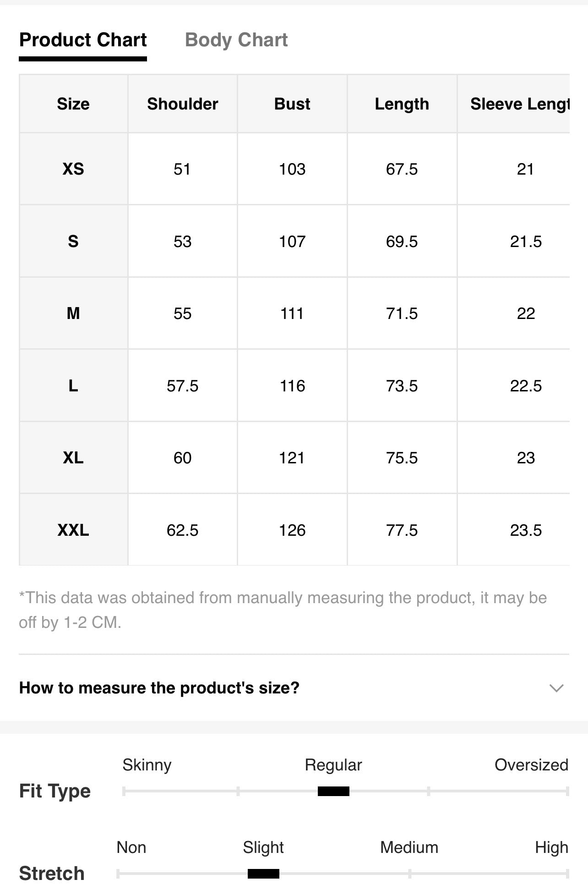Expand the how to measure chevron
Image resolution: width=588 pixels, height=896 pixels.
click(556, 688)
